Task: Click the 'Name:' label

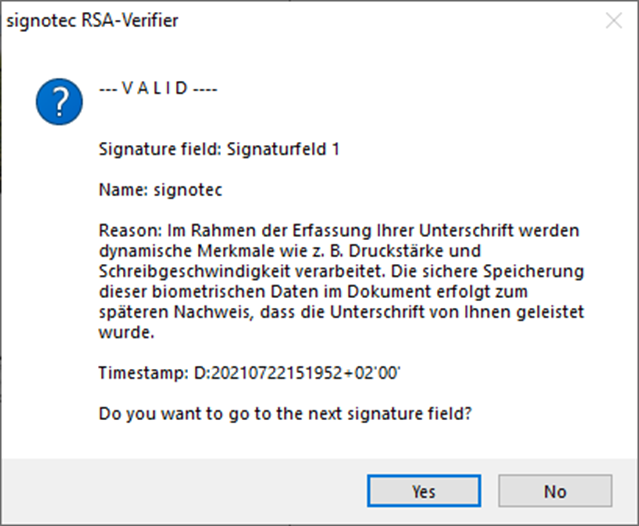Action: 121,188
